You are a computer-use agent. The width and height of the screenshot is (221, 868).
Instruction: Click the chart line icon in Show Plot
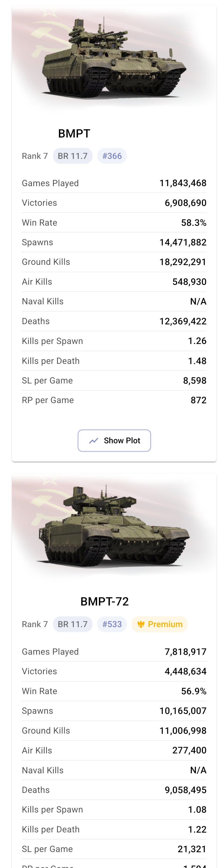tap(94, 440)
